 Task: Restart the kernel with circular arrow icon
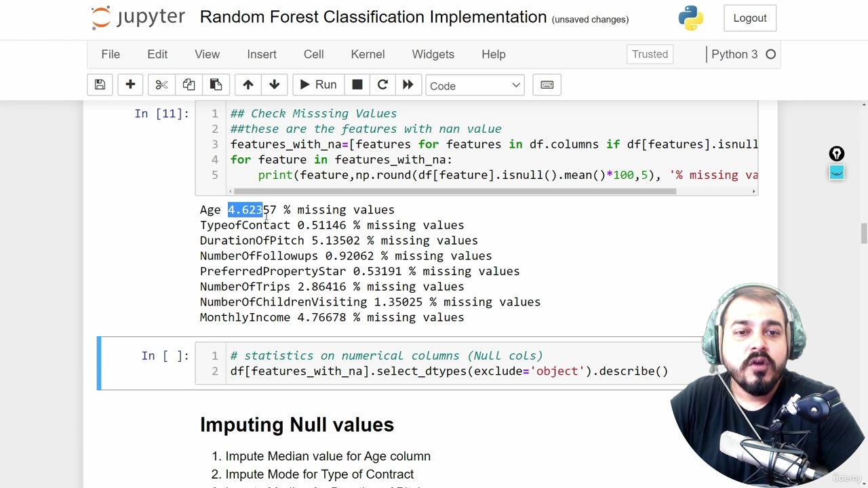click(382, 85)
